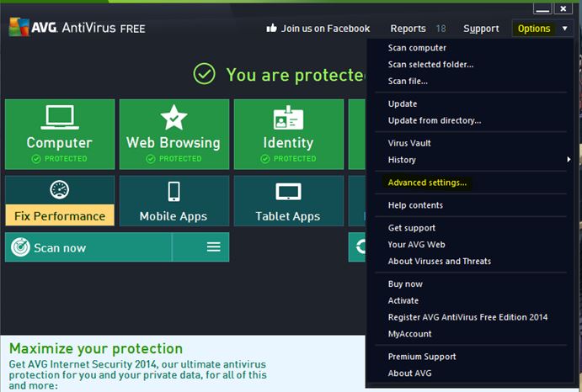Select Update in the Options menu

(403, 103)
